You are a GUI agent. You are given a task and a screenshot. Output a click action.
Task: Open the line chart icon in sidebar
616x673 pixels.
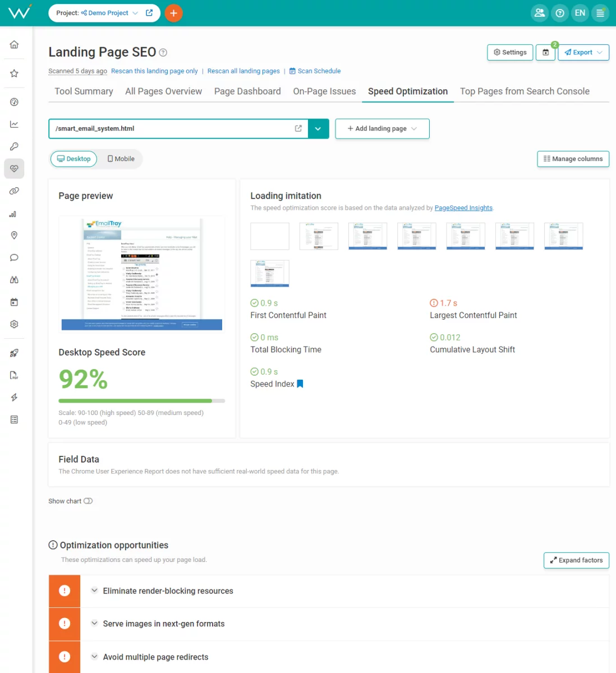click(x=14, y=124)
